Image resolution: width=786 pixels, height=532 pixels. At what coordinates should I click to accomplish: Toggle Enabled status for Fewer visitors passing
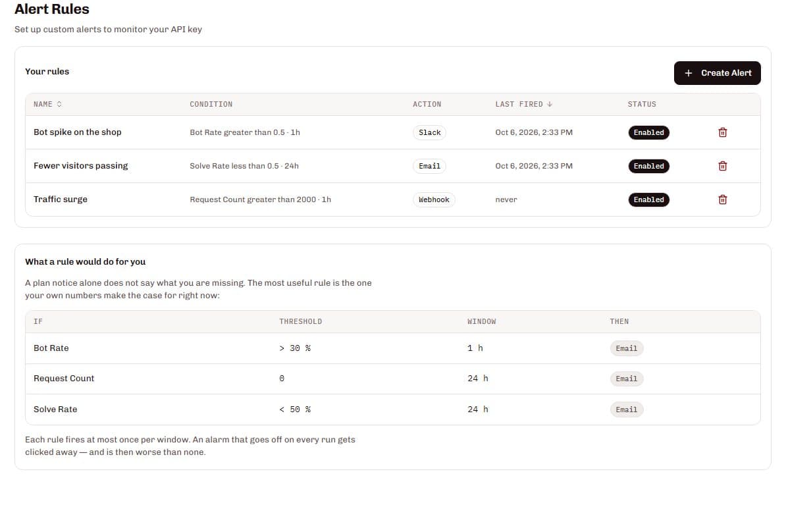[x=648, y=166]
